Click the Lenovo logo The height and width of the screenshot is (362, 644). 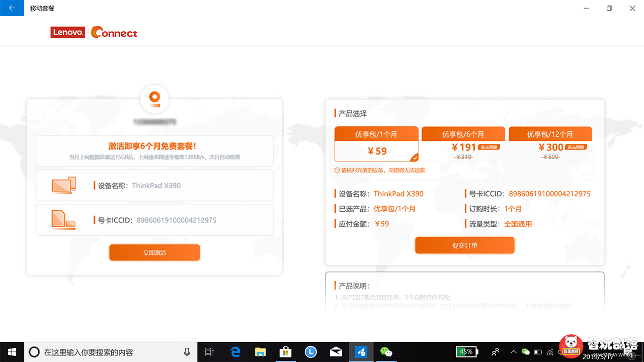coord(68,33)
